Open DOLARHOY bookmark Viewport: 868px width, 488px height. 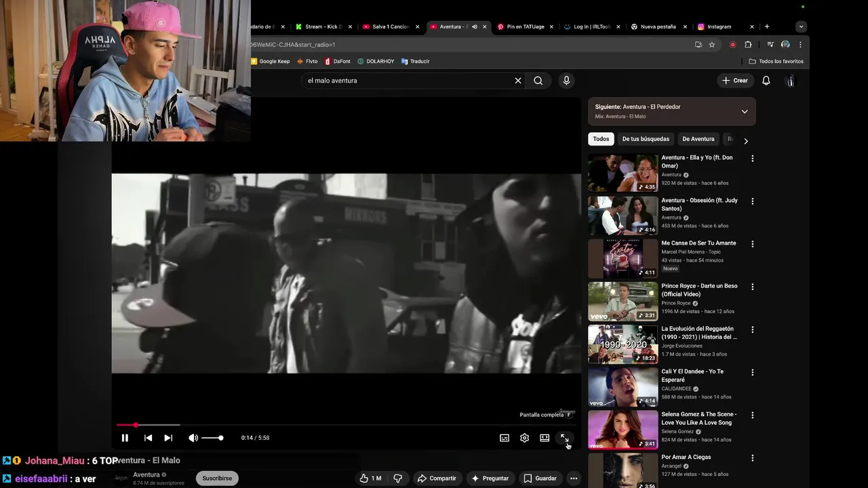pos(376,61)
